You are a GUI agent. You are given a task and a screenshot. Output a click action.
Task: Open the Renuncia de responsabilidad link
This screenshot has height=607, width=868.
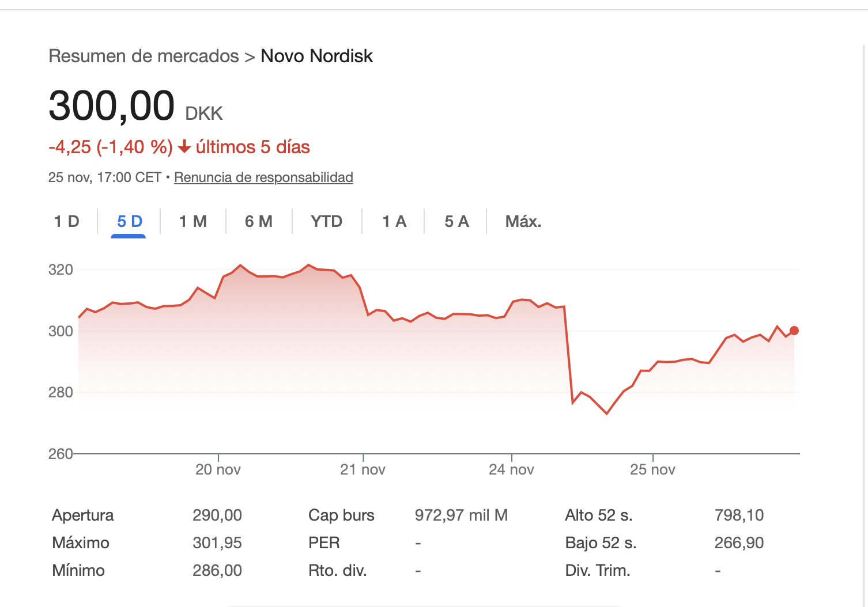click(263, 177)
